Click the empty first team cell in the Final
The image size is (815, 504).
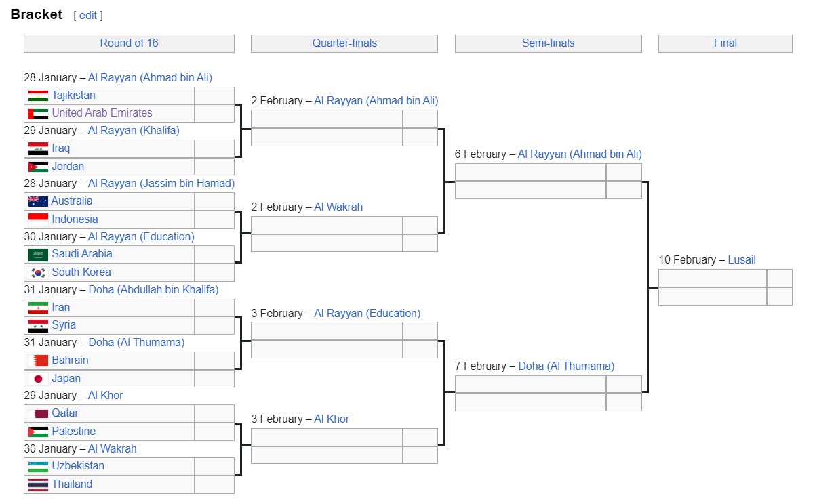[x=712, y=278]
